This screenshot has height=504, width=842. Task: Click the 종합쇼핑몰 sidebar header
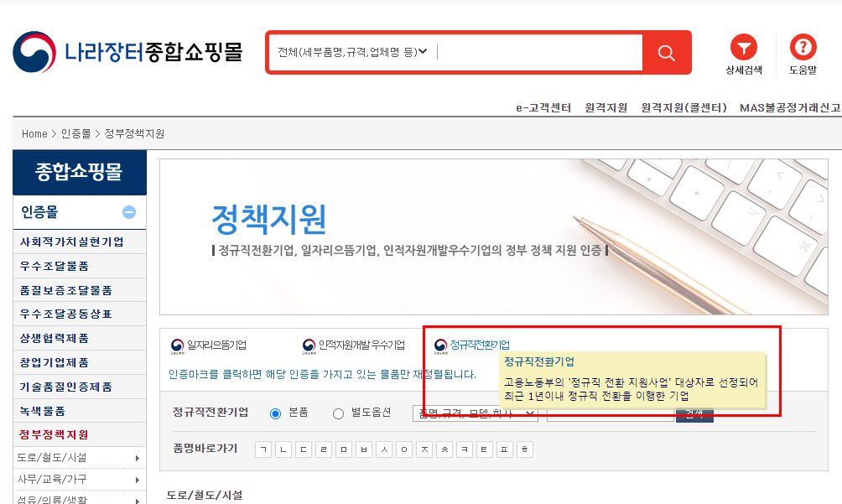80,172
